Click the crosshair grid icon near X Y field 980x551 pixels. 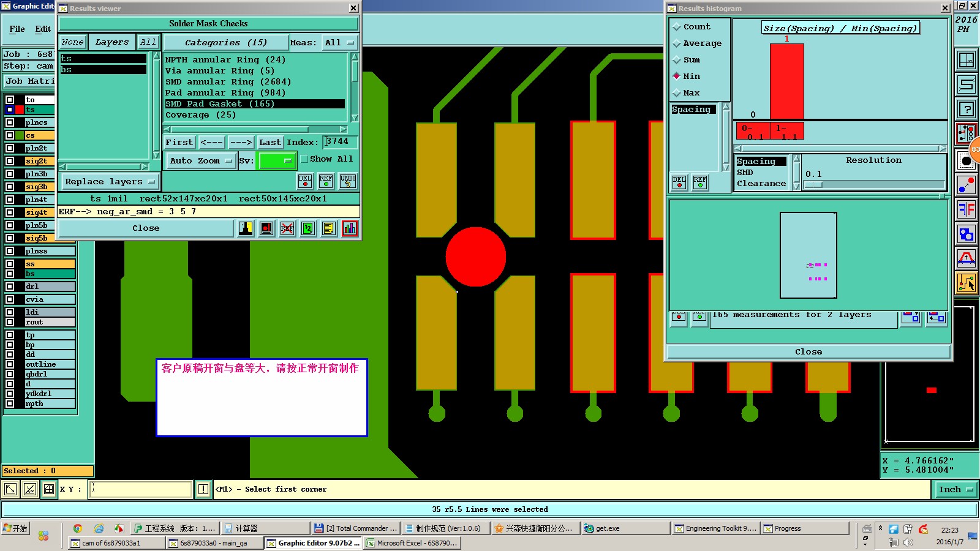[x=49, y=489]
